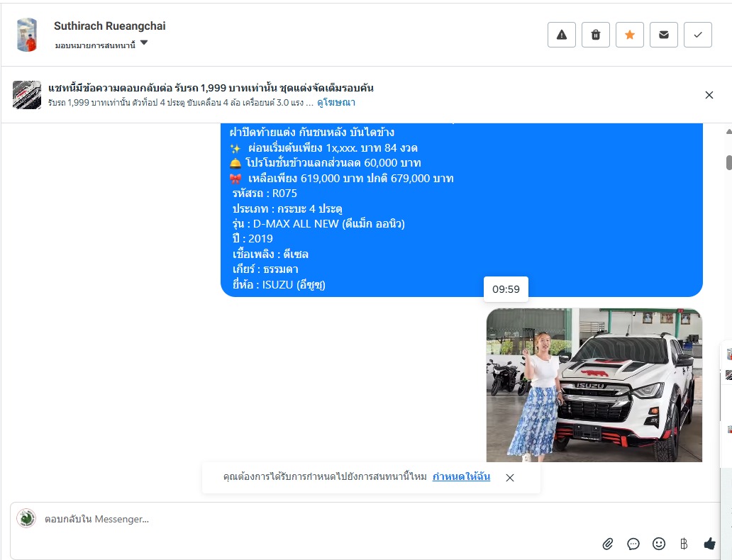This screenshot has width=732, height=560.
Task: Mark conversation done with checkmark button
Action: (x=698, y=35)
